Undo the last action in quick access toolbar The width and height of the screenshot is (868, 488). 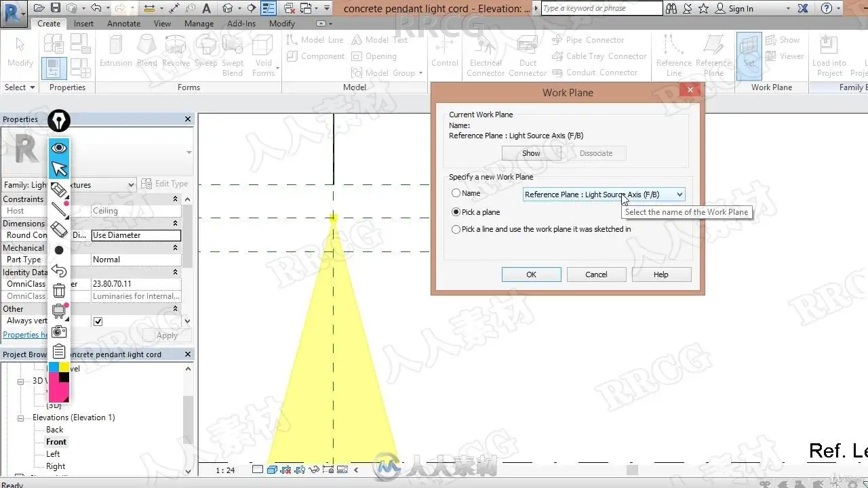(96, 8)
